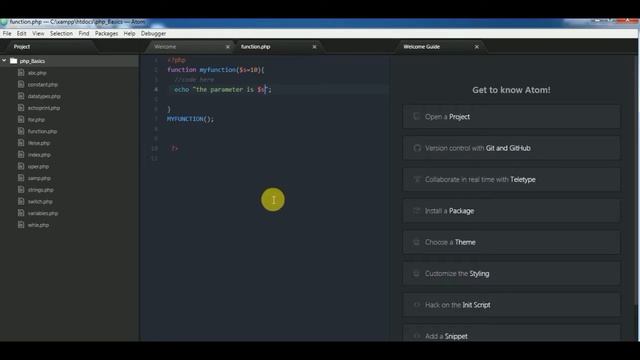Image resolution: width=640 pixels, height=360 pixels.
Task: Open the Find menu
Action: tap(84, 33)
